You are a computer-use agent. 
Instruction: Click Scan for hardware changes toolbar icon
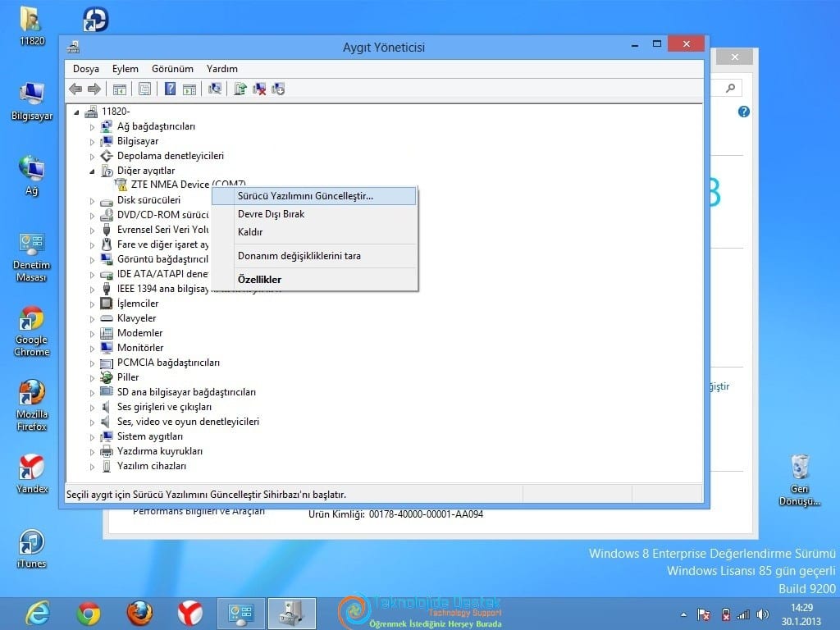point(215,89)
